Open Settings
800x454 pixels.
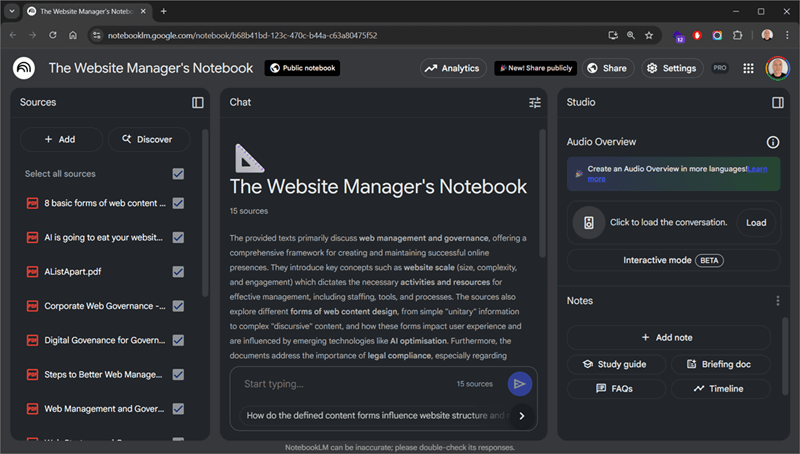[672, 68]
